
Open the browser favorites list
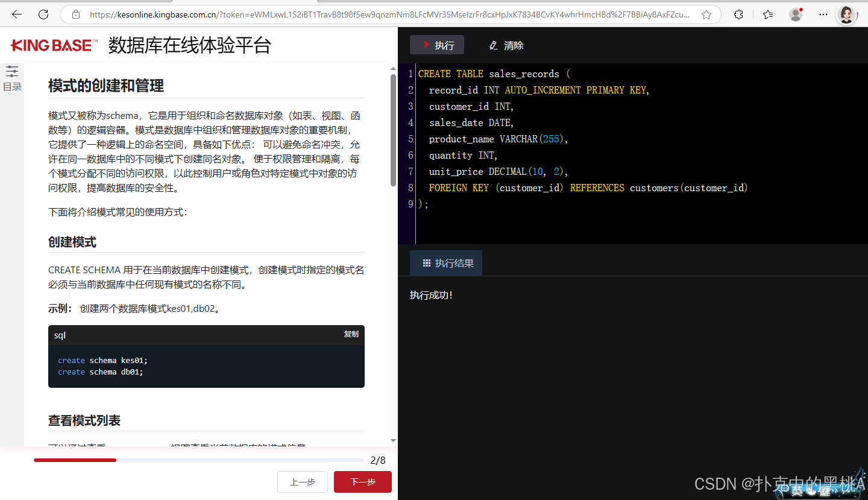tap(767, 14)
